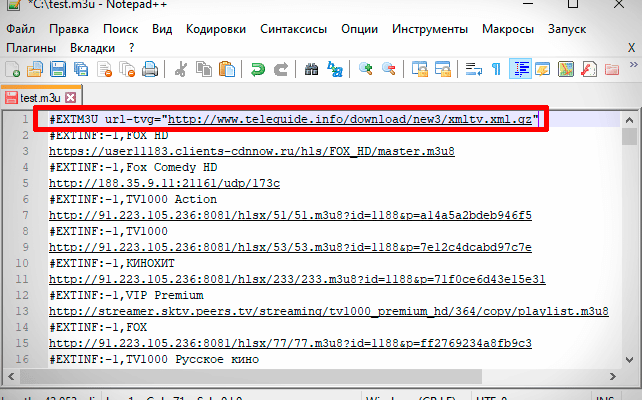642x400 pixels.
Task: Save all files with the Save All icon
Action: coord(81,69)
